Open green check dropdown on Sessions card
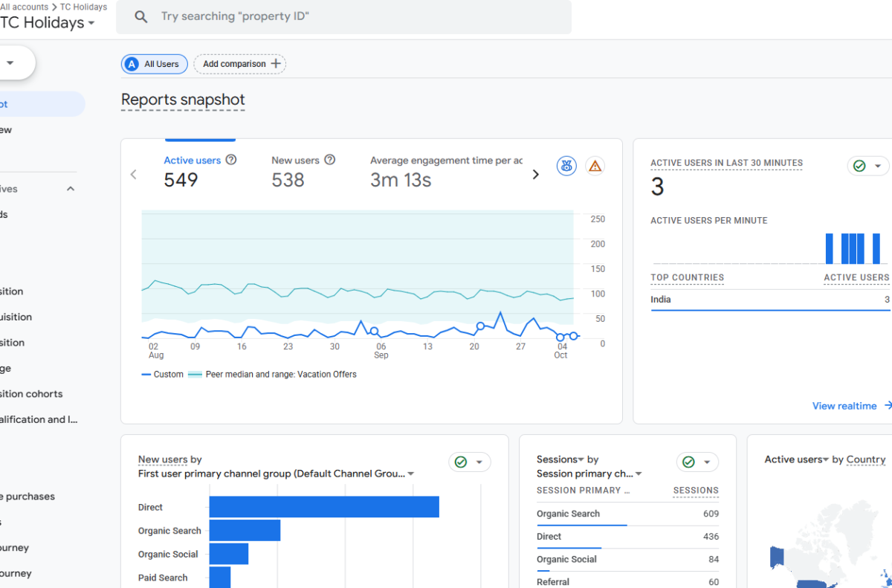Viewport: 892px width, 588px height. point(697,462)
